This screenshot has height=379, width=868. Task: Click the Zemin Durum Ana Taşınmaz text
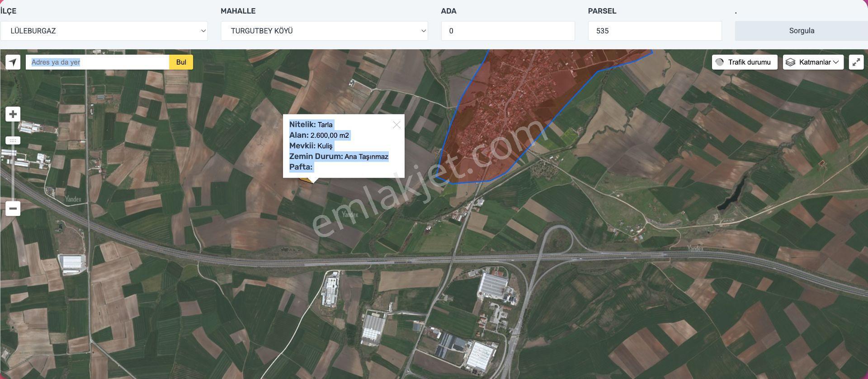[339, 156]
